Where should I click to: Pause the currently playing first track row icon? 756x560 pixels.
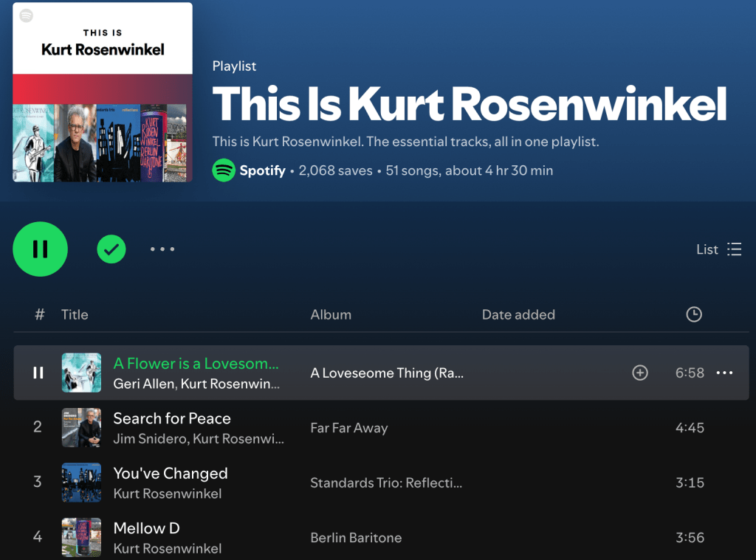(x=38, y=373)
